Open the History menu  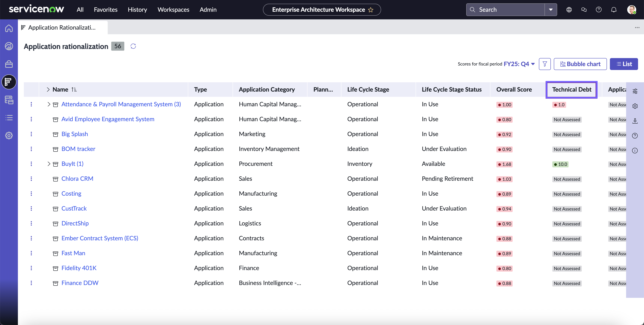pos(138,10)
